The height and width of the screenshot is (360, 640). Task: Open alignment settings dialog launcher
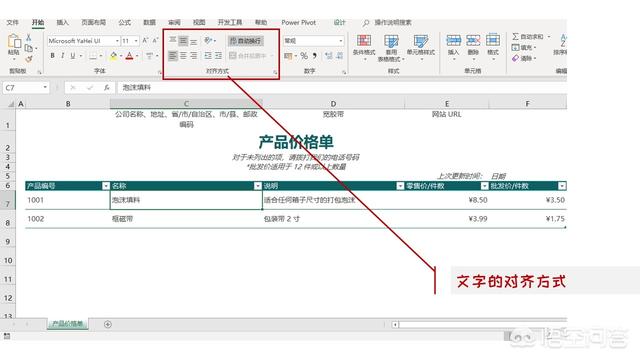click(275, 72)
